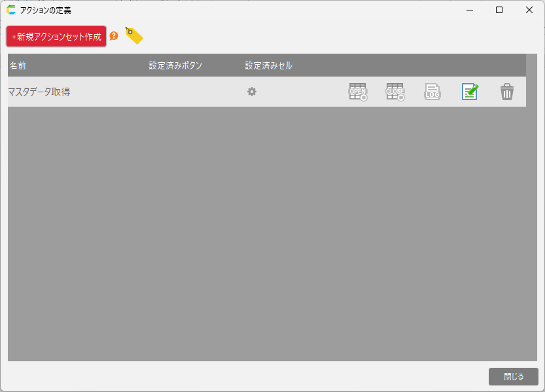
Task: Click the 名前 column header
Action: [18, 65]
